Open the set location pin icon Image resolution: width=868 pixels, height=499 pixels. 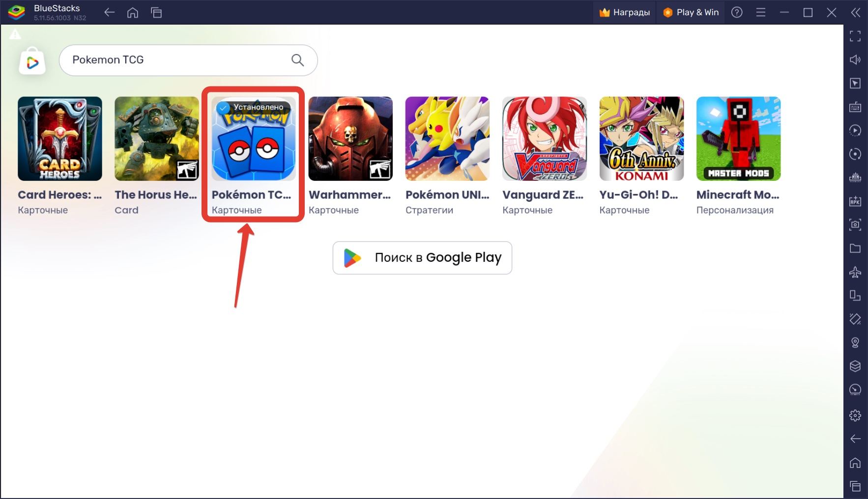click(855, 342)
